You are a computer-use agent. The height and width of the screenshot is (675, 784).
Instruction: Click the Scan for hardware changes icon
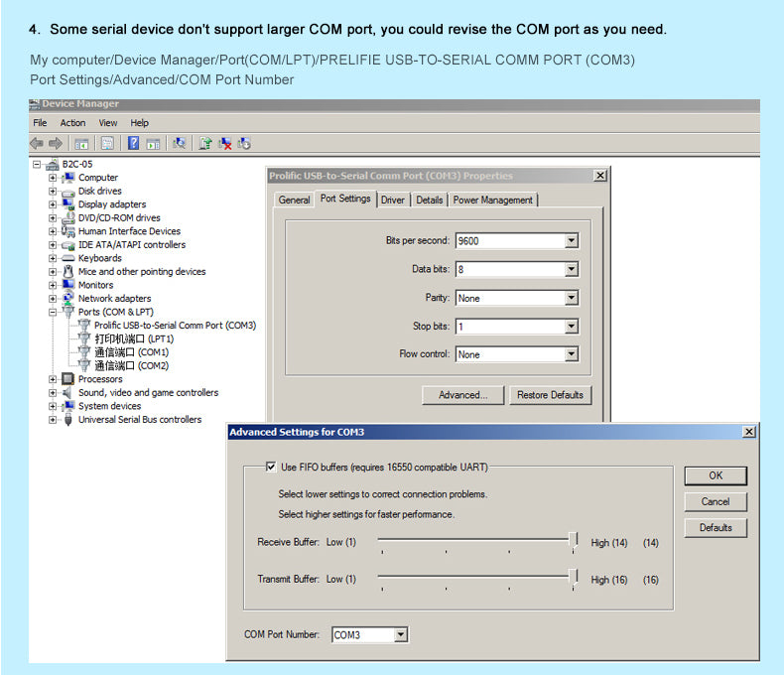click(180, 143)
